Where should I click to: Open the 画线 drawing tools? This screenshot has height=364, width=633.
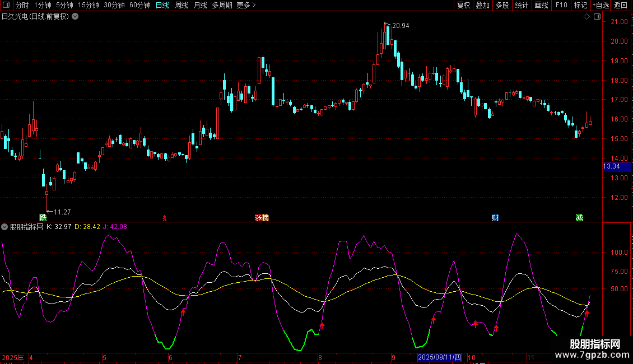(x=541, y=5)
